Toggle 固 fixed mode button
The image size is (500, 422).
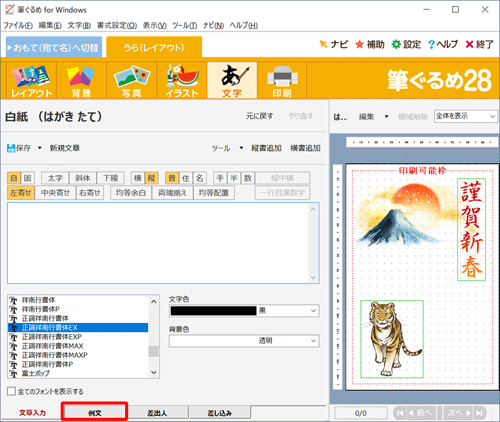tap(28, 178)
